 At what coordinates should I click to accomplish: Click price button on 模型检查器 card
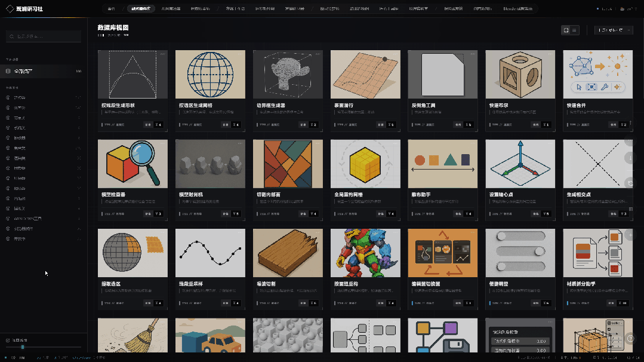158,214
